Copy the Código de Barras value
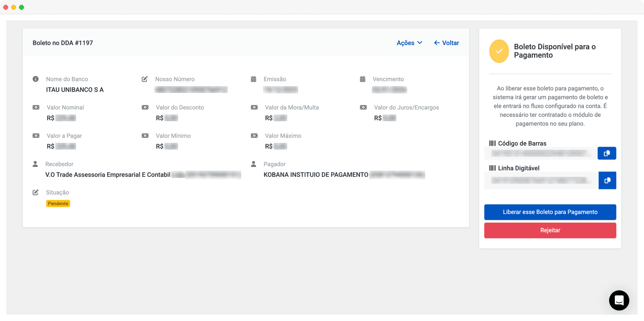Screen dimensions: 644x321 [x=607, y=153]
